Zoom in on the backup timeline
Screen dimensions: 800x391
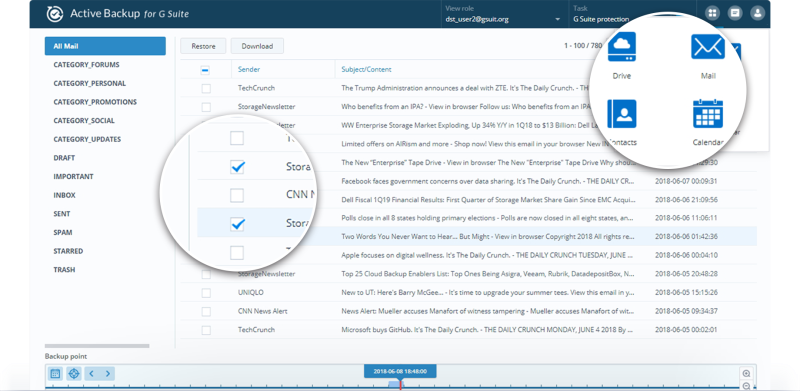point(746,374)
